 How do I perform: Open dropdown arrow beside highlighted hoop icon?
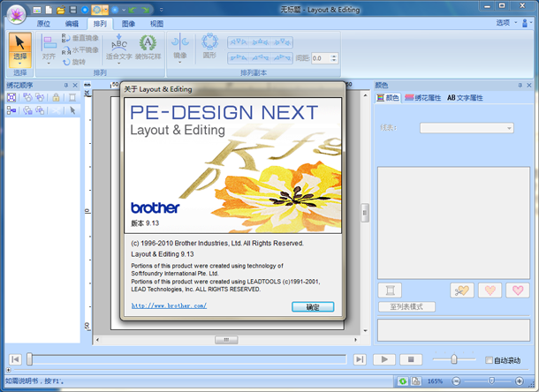[x=106, y=10]
